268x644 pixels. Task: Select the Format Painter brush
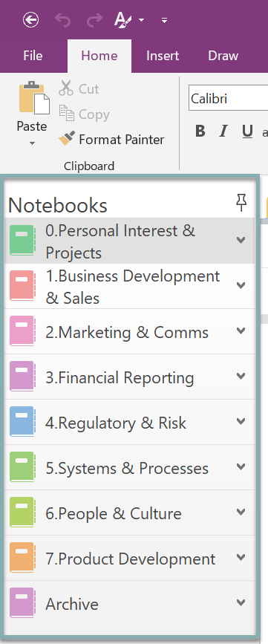67,139
